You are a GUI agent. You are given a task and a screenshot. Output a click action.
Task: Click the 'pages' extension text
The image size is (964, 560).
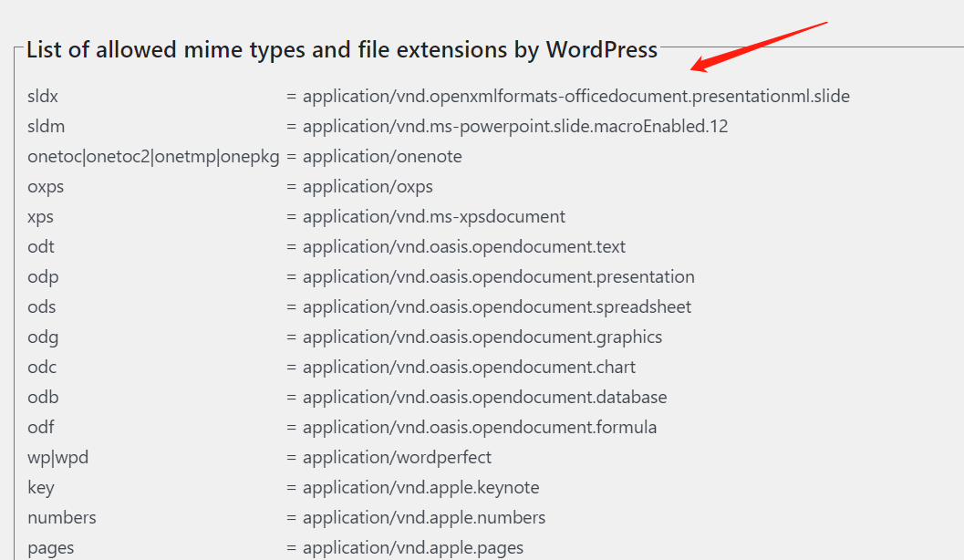pos(50,548)
